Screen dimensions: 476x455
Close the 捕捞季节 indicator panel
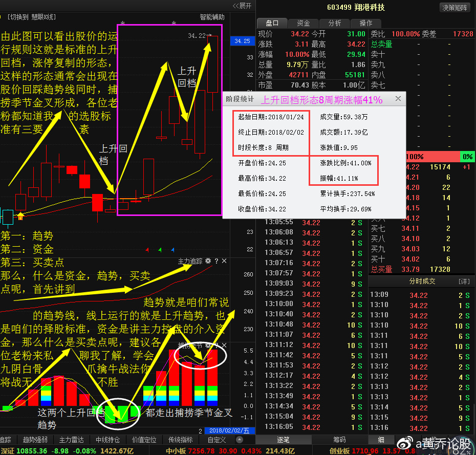(224, 345)
